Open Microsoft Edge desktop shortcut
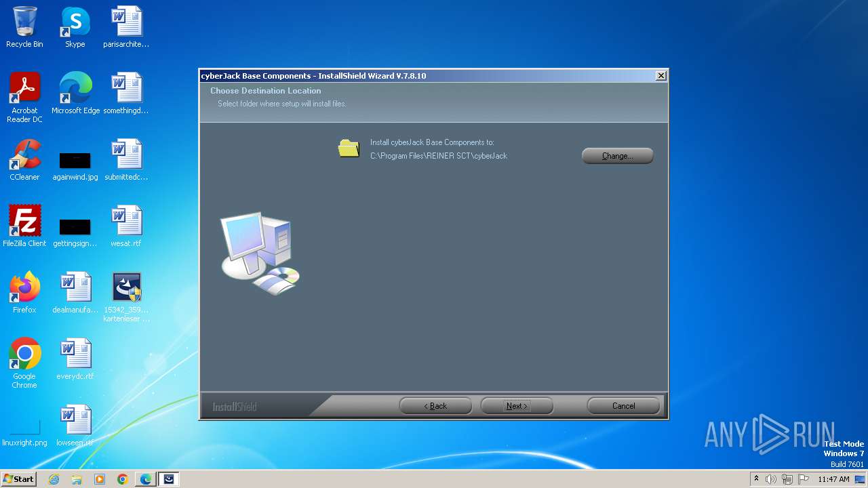868x488 pixels. (75, 94)
